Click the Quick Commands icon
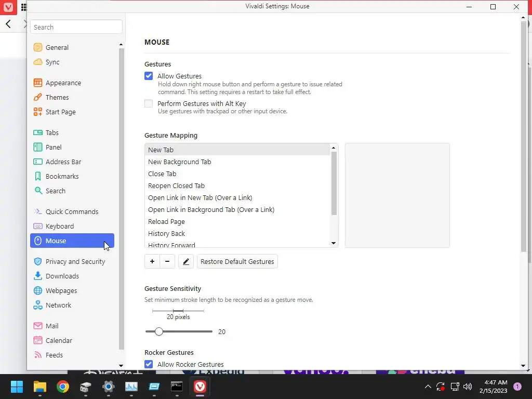This screenshot has width=532, height=399. click(x=37, y=212)
